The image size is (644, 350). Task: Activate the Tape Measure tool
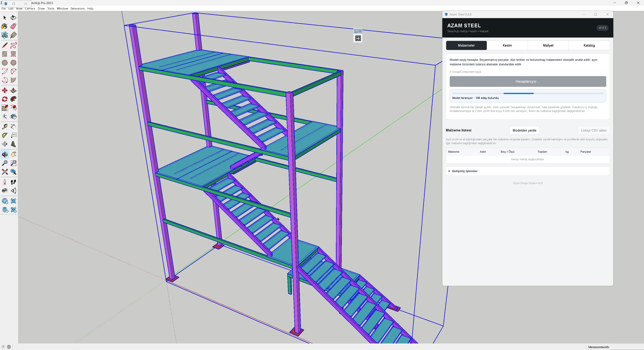click(x=5, y=126)
